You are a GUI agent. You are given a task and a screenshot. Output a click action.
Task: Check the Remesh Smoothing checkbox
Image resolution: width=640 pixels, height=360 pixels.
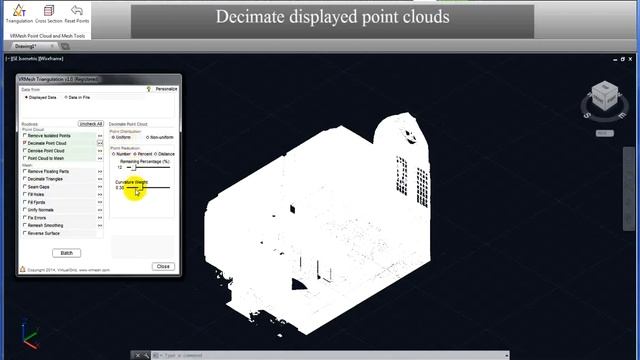25,225
